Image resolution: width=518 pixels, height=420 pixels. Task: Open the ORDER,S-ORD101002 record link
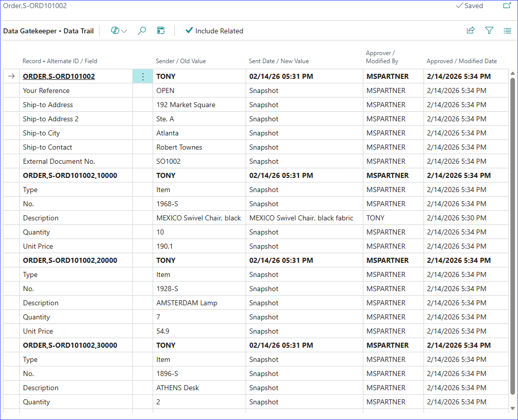click(59, 77)
